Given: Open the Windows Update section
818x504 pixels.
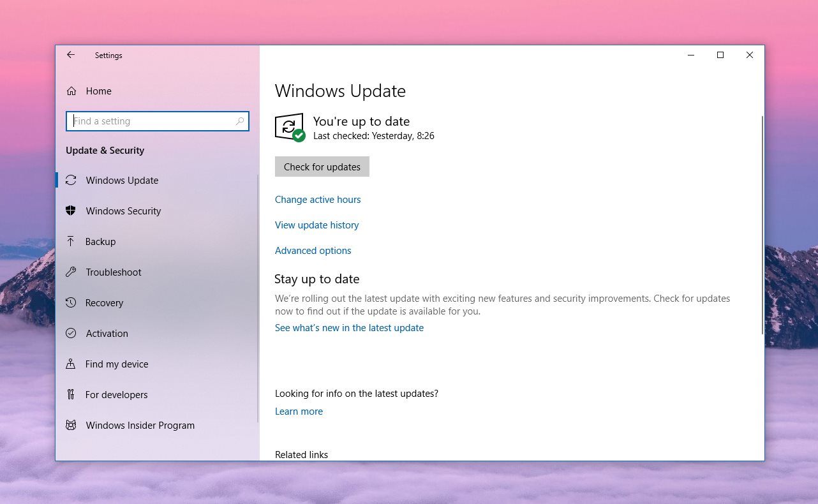Looking at the screenshot, I should [158, 181].
